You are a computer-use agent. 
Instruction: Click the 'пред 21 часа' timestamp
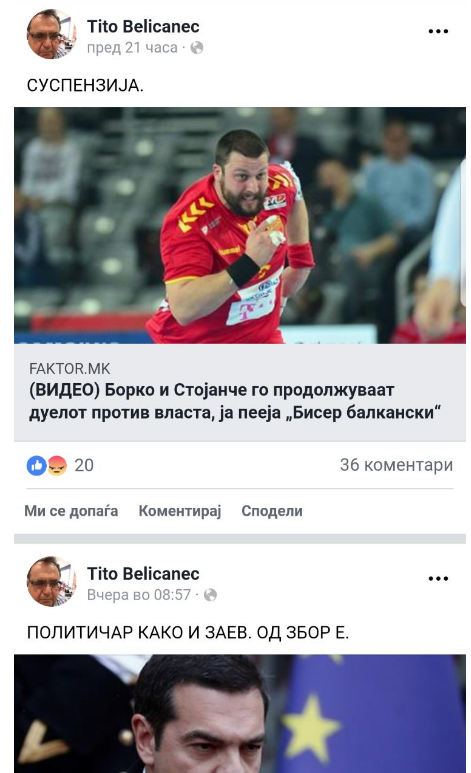click(132, 48)
